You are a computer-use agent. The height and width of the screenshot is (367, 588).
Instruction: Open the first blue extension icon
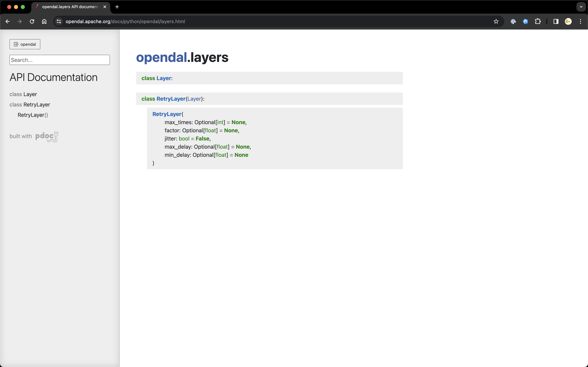[x=513, y=21]
